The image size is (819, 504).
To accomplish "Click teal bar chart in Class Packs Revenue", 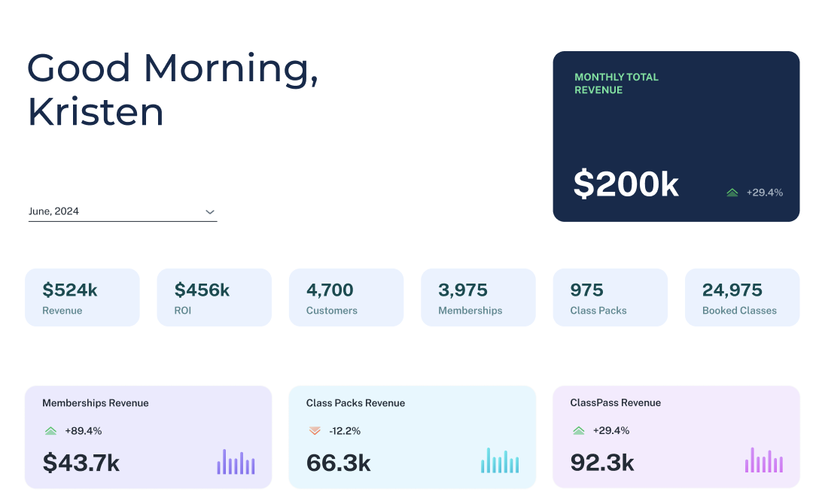I will click(500, 461).
